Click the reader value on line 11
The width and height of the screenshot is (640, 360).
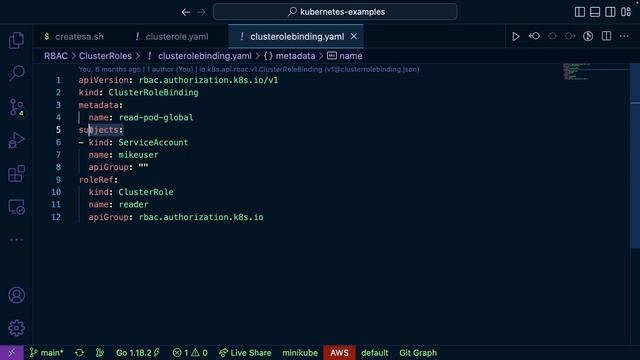click(133, 204)
